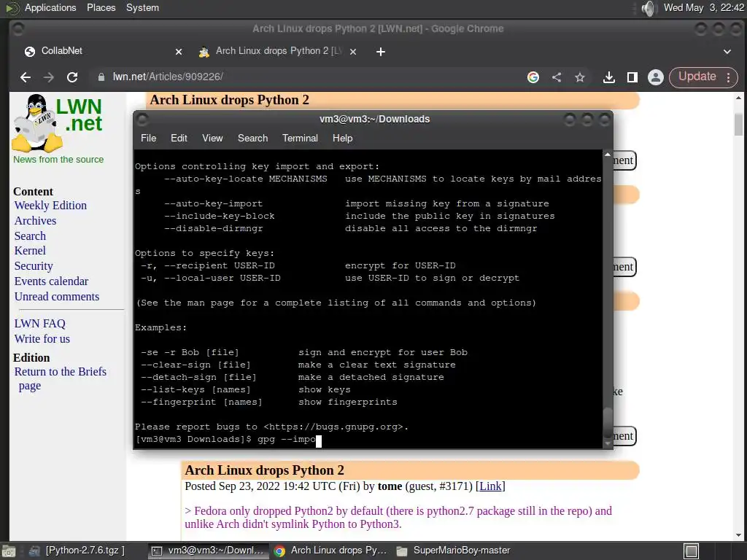
Task: Open the terminal File menu
Action: click(148, 138)
